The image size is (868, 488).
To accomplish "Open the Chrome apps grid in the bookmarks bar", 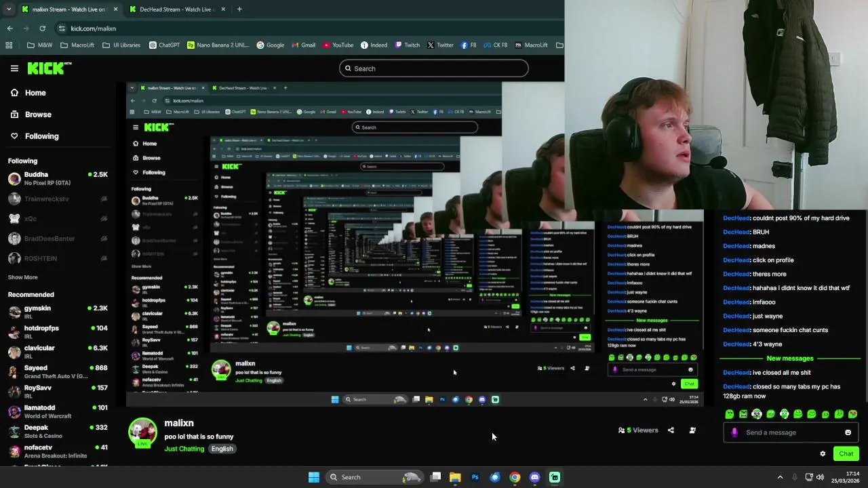I will pos(9,45).
